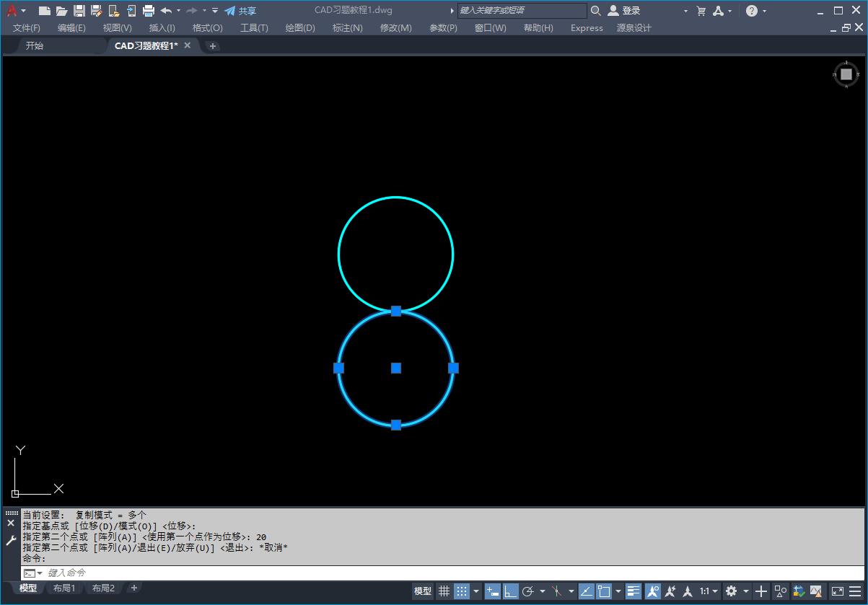Viewport: 868px width, 605px height.
Task: Click the search magnifier icon
Action: 596,11
